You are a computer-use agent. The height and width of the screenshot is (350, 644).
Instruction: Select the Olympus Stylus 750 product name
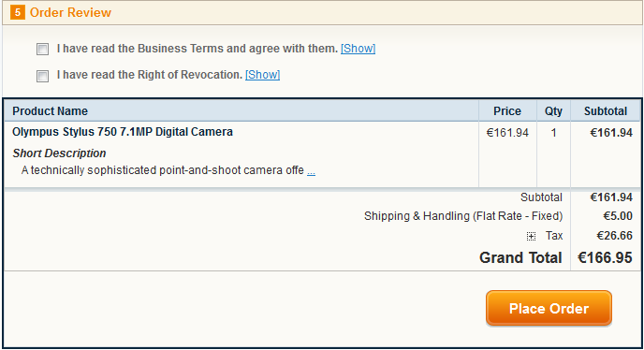tap(123, 132)
